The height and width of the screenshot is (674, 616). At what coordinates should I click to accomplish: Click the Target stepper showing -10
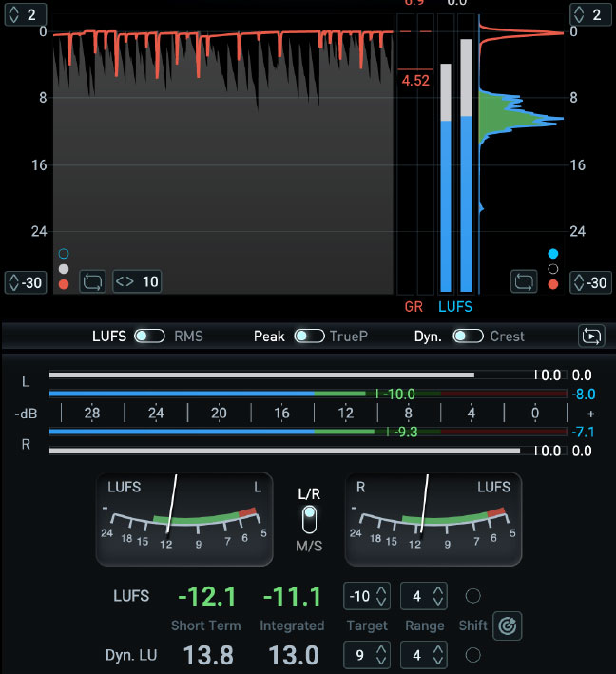click(367, 596)
